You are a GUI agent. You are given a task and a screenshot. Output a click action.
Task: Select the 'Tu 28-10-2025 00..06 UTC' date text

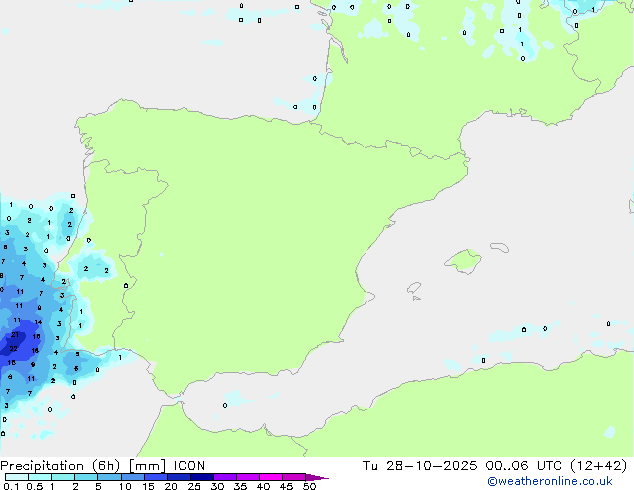point(464,466)
